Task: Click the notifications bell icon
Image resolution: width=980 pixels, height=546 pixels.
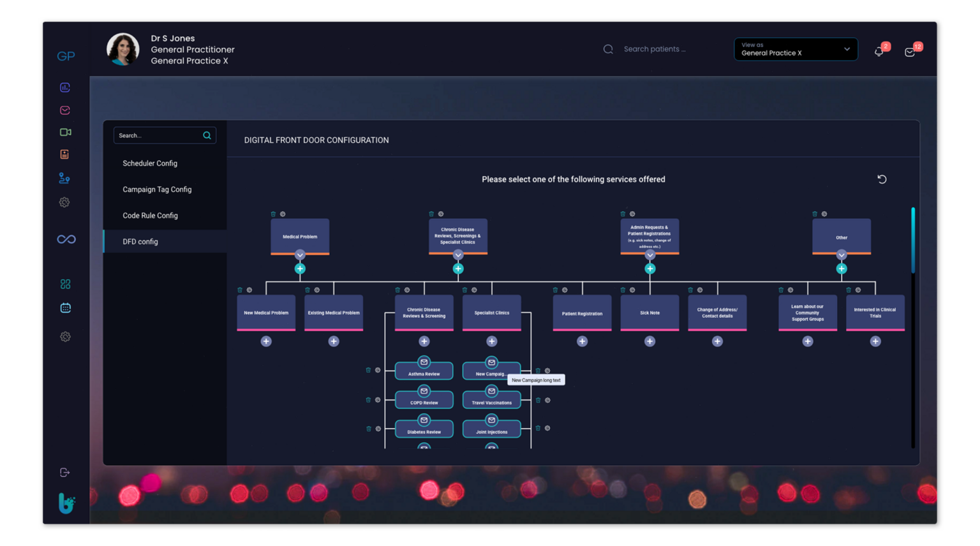Action: (879, 52)
